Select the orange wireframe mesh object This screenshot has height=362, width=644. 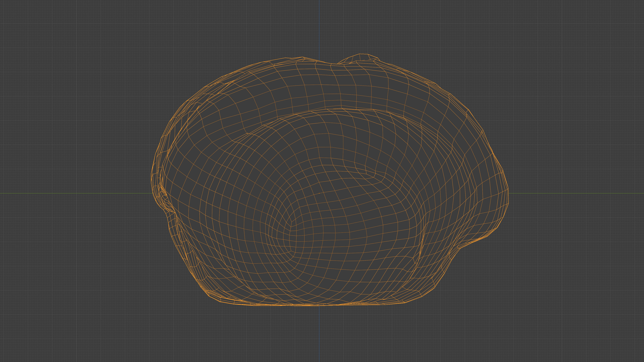(330, 180)
